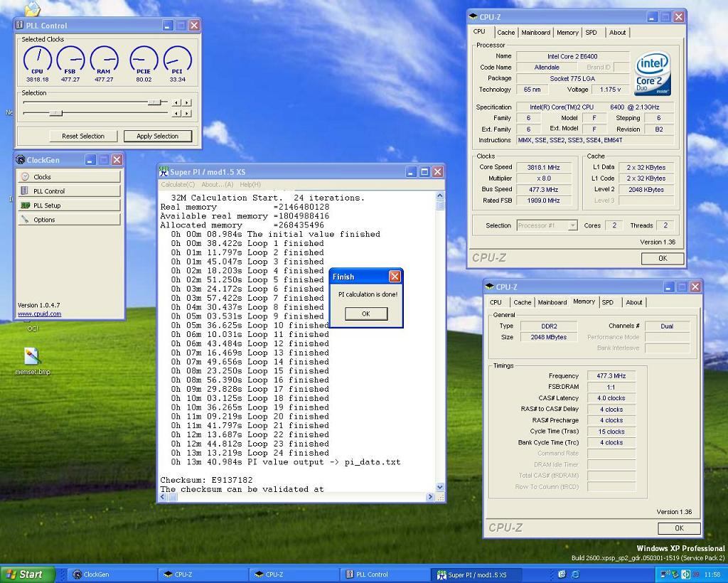Image resolution: width=728 pixels, height=583 pixels.
Task: Click the ClockGen title bar icon
Action: click(21, 160)
